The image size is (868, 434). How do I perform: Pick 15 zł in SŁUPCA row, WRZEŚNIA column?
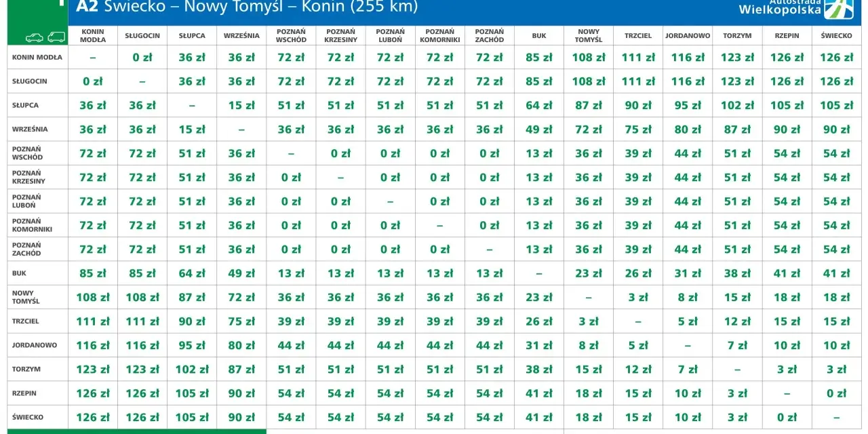(241, 106)
